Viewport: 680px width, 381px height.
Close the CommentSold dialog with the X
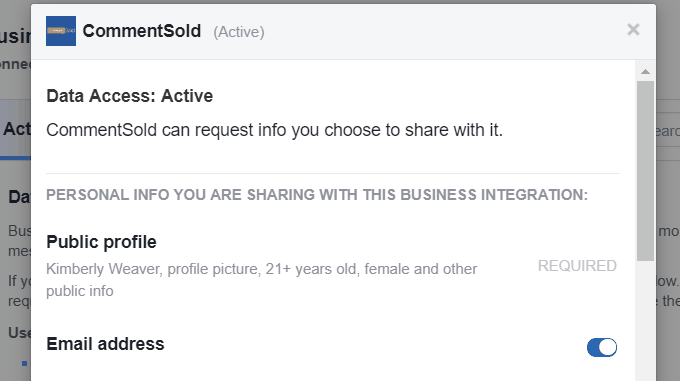(633, 29)
